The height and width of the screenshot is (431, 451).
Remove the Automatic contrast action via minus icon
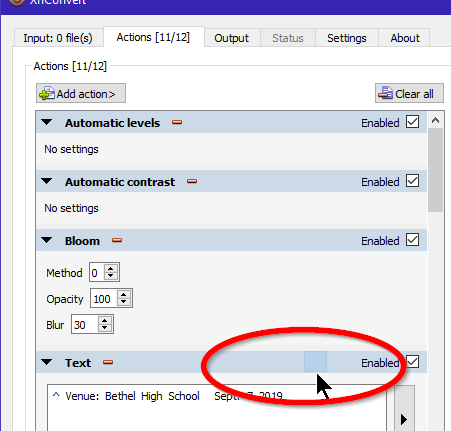(192, 181)
